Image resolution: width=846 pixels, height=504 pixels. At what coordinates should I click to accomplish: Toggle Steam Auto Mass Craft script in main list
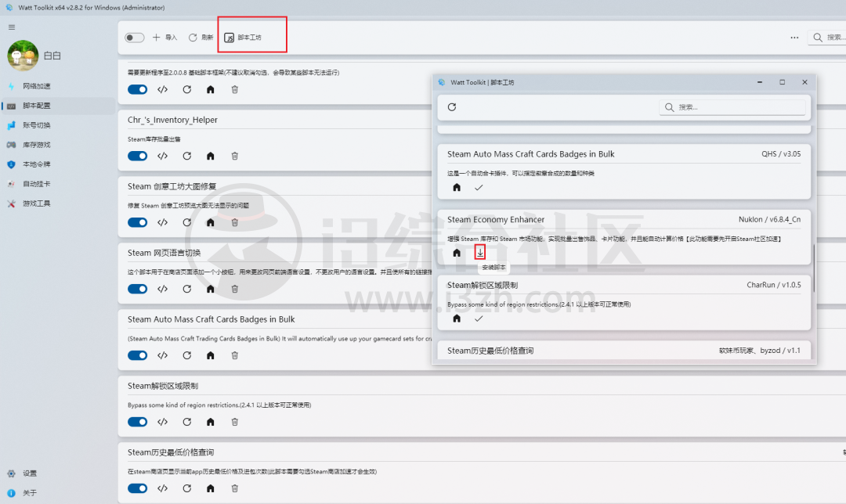pos(138,355)
